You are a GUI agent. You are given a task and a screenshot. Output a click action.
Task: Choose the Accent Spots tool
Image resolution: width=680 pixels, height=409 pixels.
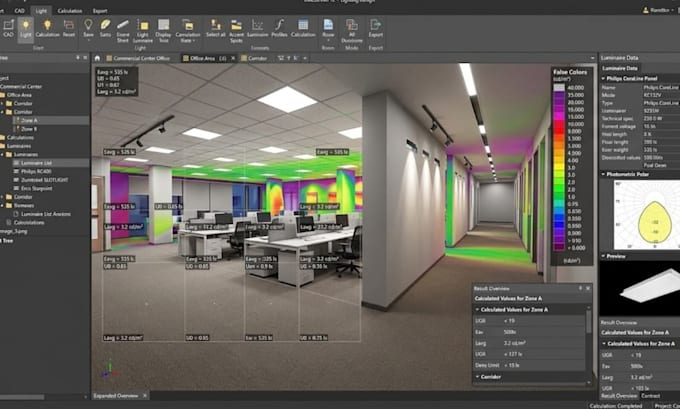tap(236, 31)
